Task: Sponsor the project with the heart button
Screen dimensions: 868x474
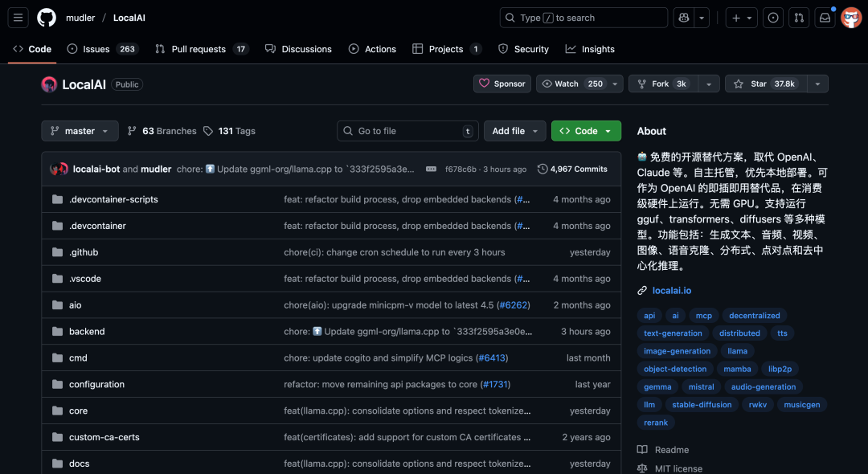Action: 502,84
